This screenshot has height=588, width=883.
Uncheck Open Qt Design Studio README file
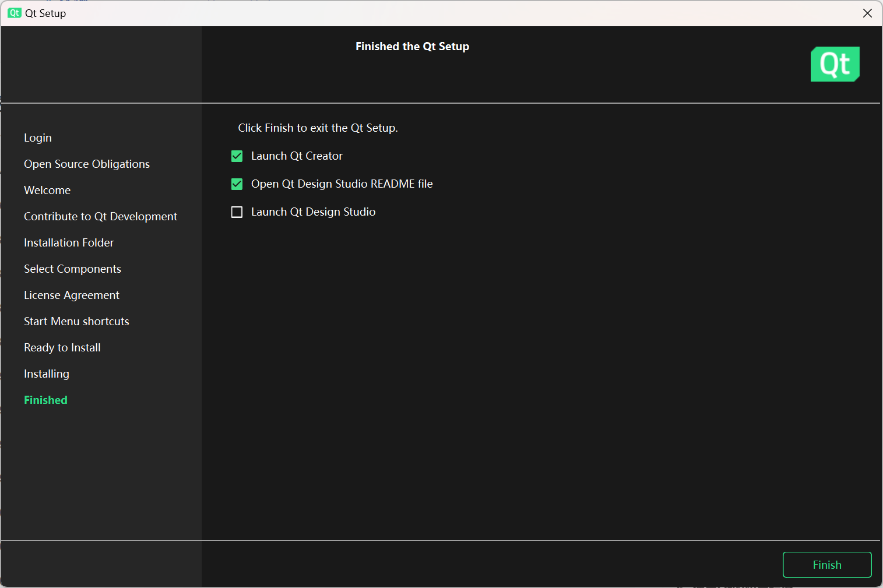(x=237, y=184)
